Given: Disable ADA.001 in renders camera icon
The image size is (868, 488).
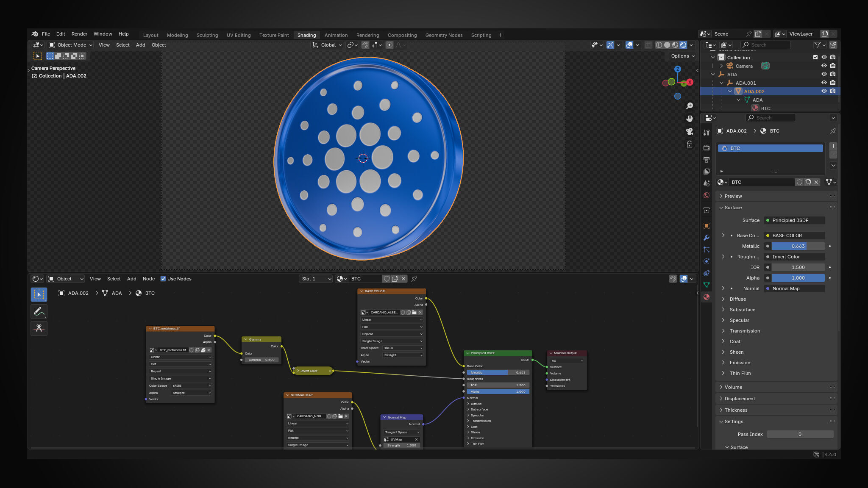Looking at the screenshot, I should point(833,83).
